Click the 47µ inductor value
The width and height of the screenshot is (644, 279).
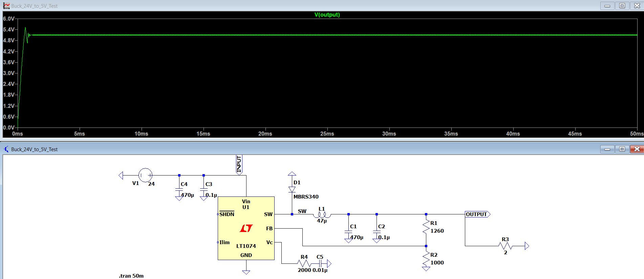(322, 221)
